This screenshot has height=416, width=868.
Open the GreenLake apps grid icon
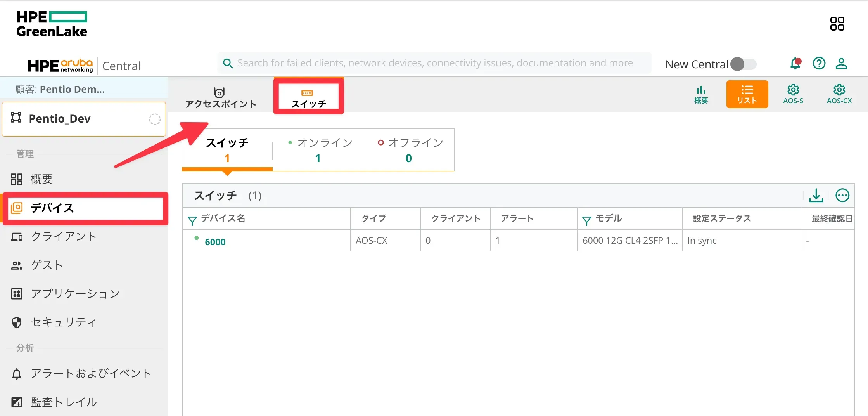837,24
